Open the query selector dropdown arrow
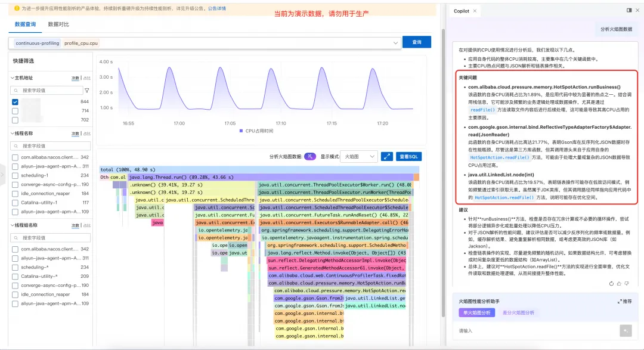Viewport: 644px width, 350px height. click(x=395, y=43)
